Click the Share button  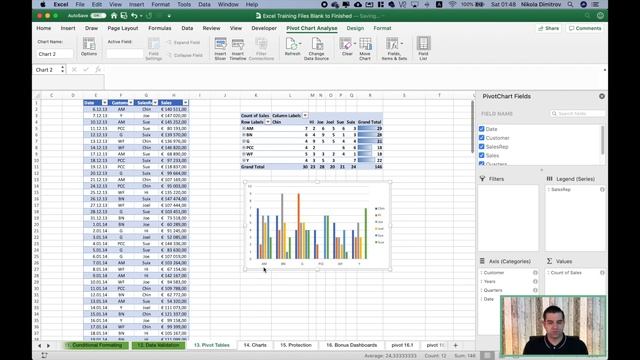[x=548, y=28]
